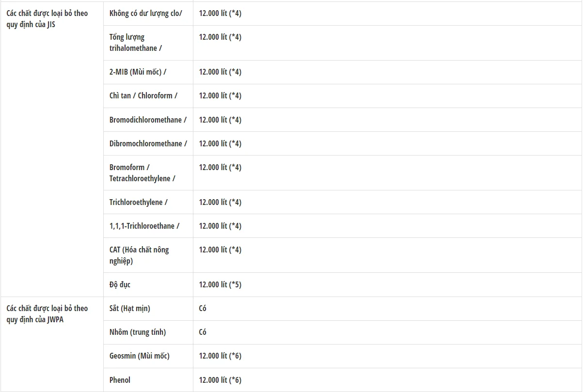Select the "CAT (Hóa chất nông nghiệp)" cell
The width and height of the screenshot is (585, 392).
[139, 255]
